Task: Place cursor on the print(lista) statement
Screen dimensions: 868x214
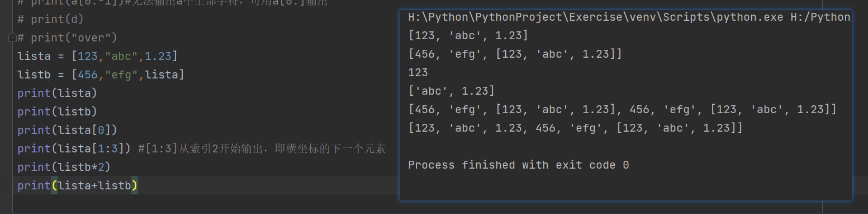Action: click(57, 93)
